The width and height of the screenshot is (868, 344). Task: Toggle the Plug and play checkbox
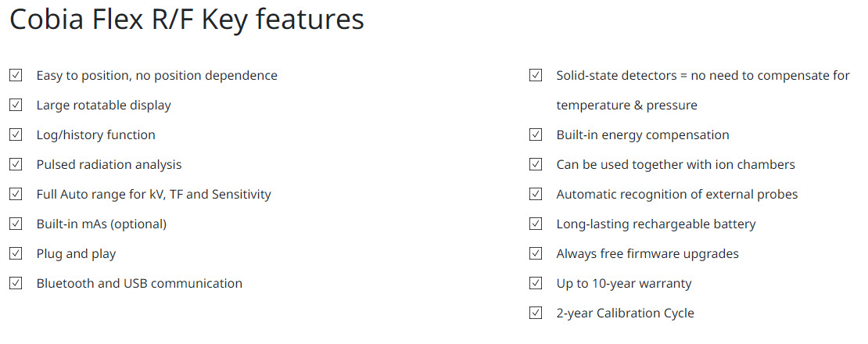[16, 254]
